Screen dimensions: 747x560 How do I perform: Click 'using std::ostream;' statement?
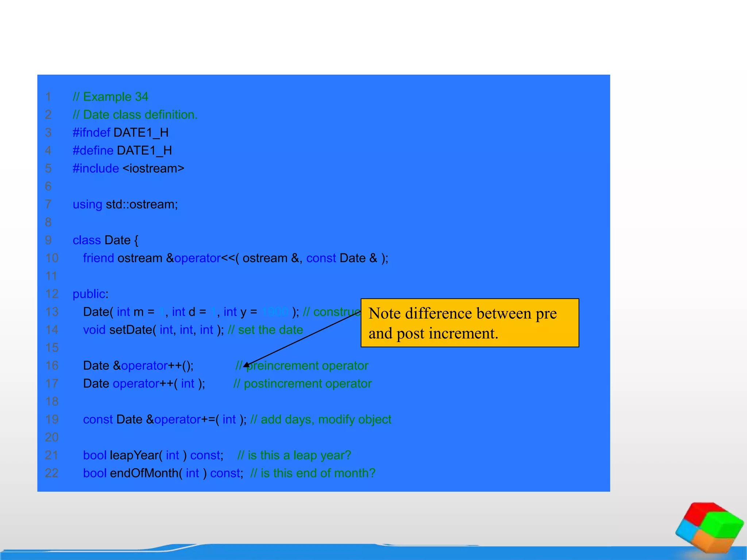click(125, 205)
